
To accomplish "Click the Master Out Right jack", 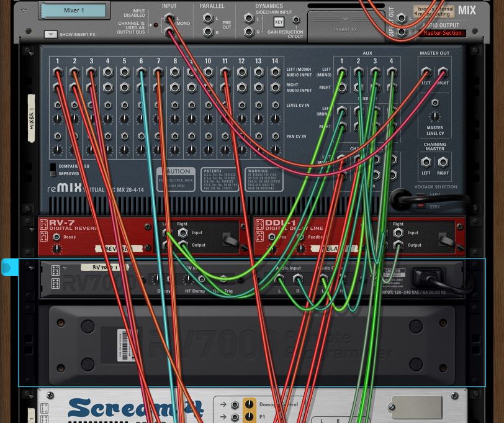I will (x=443, y=72).
